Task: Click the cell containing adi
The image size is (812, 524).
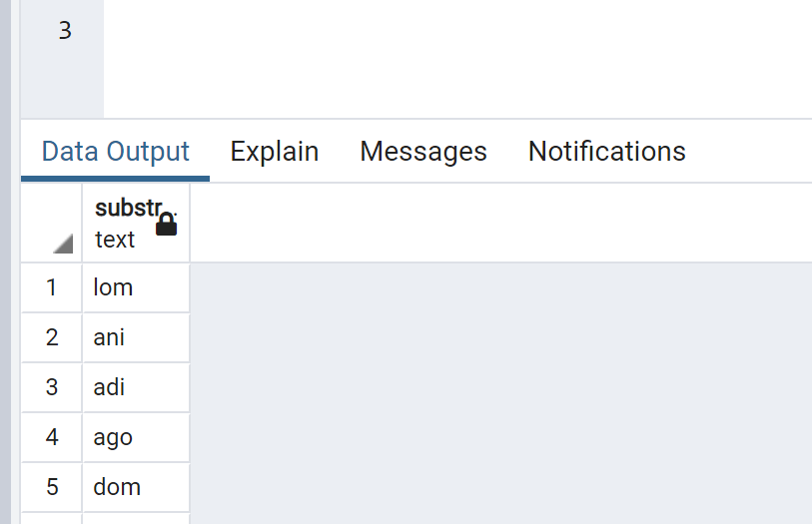Action: pos(136,387)
